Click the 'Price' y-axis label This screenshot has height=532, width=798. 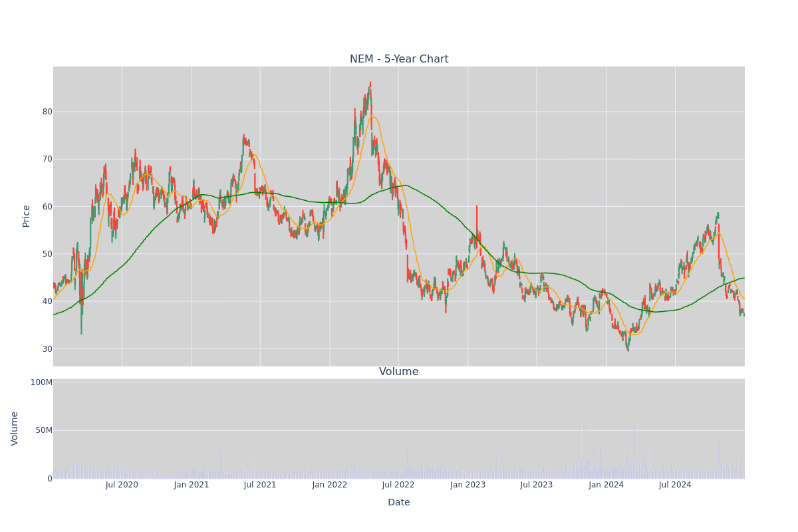(27, 216)
